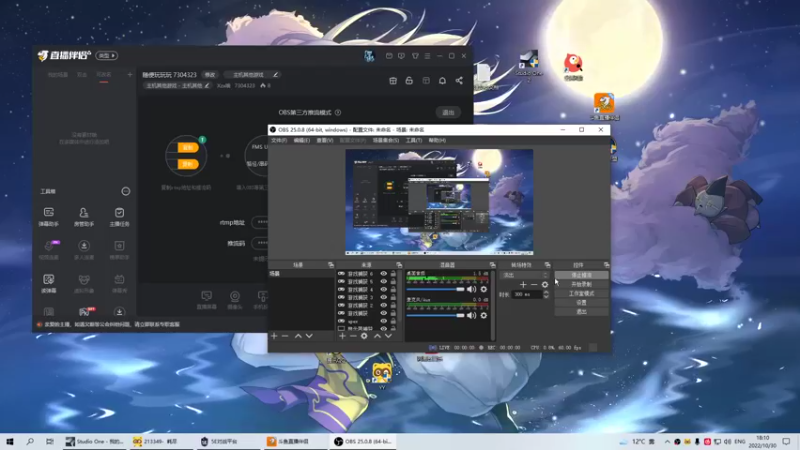Open OBS 编辑(E) menu
The height and width of the screenshot is (450, 800).
[302, 140]
